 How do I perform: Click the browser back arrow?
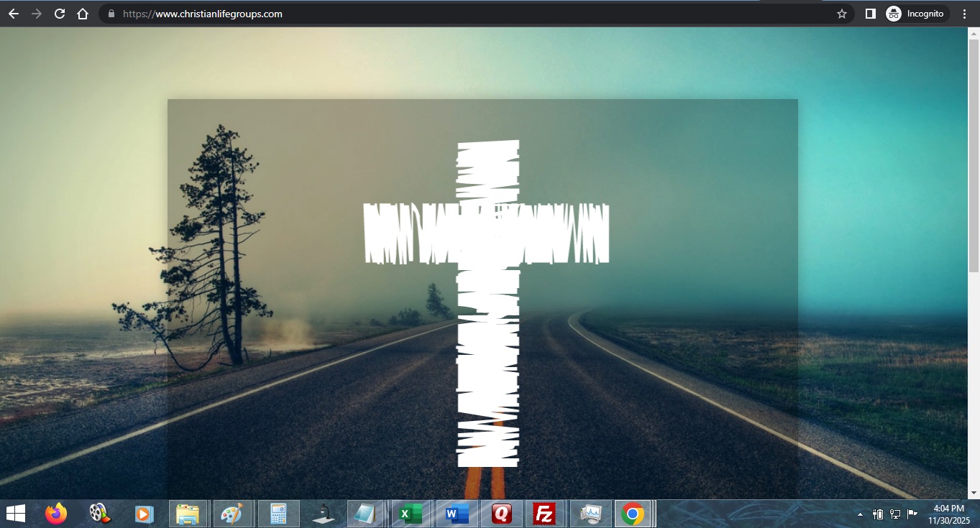click(14, 14)
